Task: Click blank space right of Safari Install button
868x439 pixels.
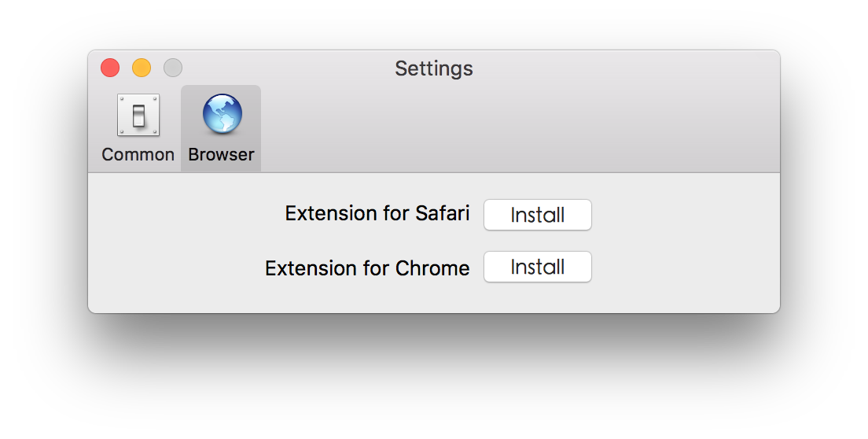Action: click(686, 215)
